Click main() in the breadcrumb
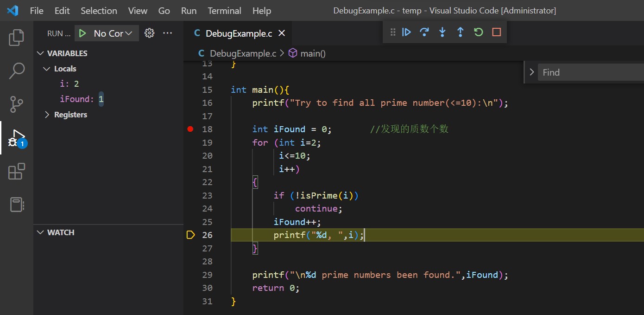644x315 pixels. 313,53
